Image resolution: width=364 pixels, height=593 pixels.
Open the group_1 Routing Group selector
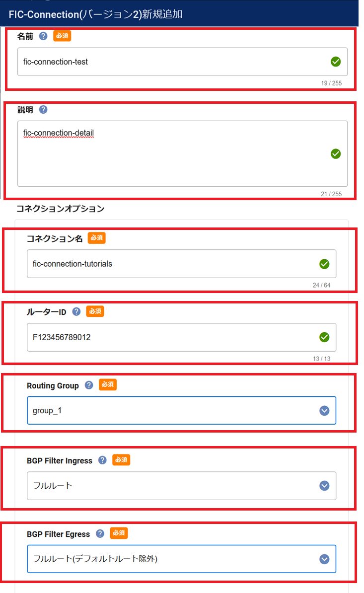click(181, 410)
